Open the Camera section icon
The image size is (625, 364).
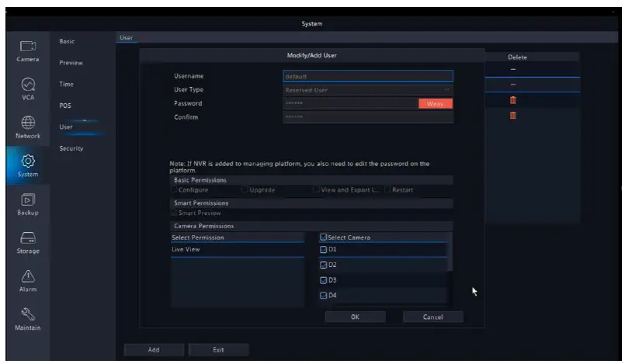tap(28, 47)
